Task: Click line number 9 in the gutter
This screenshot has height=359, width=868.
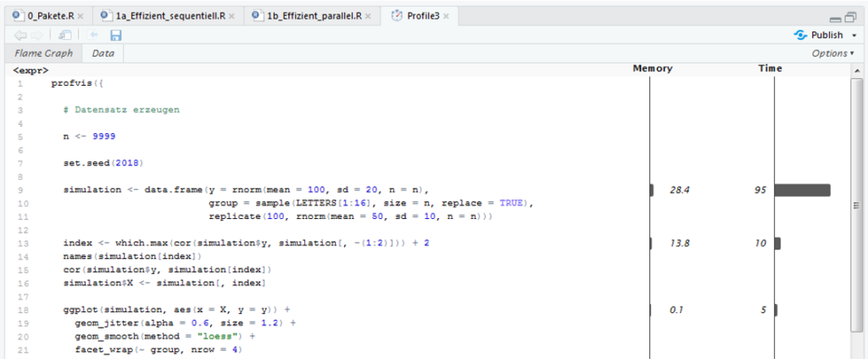Action: tap(20, 190)
